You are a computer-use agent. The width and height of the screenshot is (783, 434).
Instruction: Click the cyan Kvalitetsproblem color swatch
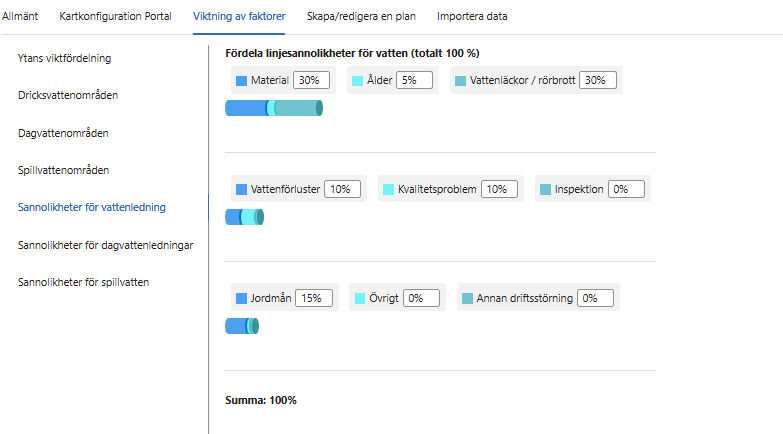click(388, 189)
